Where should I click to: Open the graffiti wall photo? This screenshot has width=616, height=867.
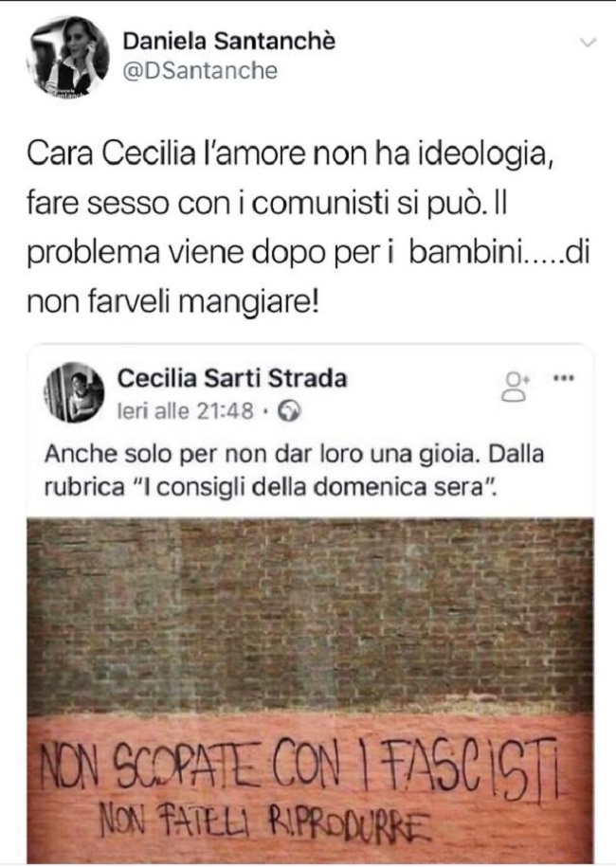310,690
